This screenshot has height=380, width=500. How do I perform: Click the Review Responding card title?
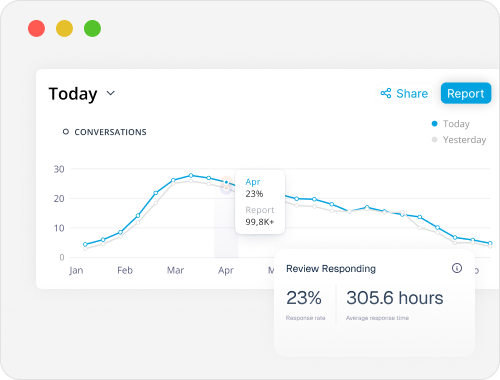331,269
